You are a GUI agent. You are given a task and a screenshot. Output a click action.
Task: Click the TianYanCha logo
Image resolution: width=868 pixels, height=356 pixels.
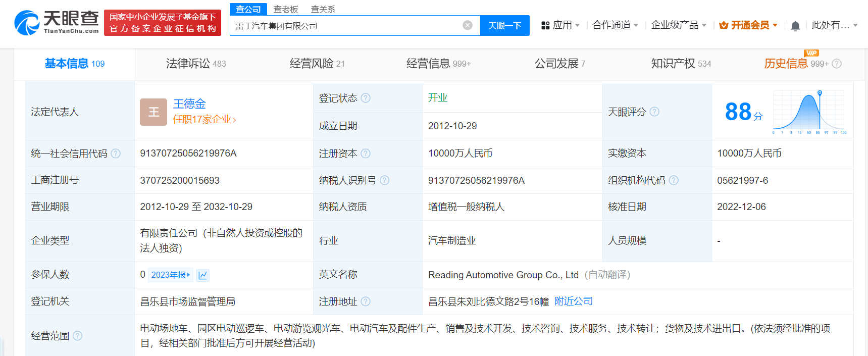tap(57, 23)
